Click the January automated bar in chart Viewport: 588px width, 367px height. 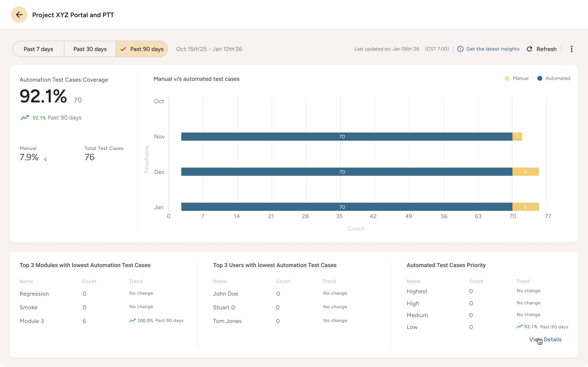(343, 207)
